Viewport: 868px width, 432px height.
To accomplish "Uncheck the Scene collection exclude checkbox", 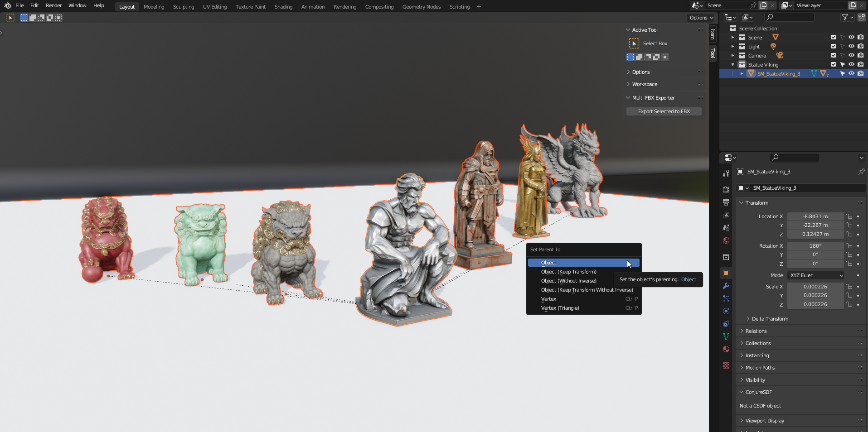I will pos(834,38).
